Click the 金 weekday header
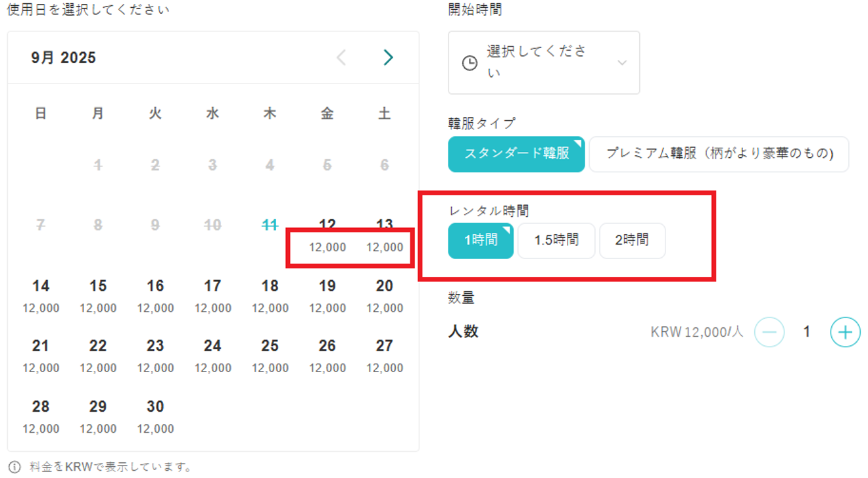 point(327,114)
